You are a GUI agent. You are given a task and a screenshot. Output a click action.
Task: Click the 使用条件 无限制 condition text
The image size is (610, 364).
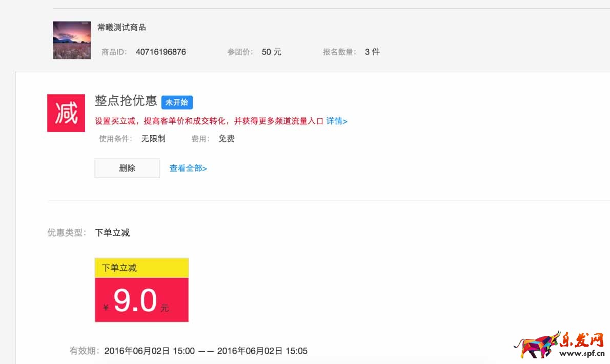pyautogui.click(x=153, y=138)
